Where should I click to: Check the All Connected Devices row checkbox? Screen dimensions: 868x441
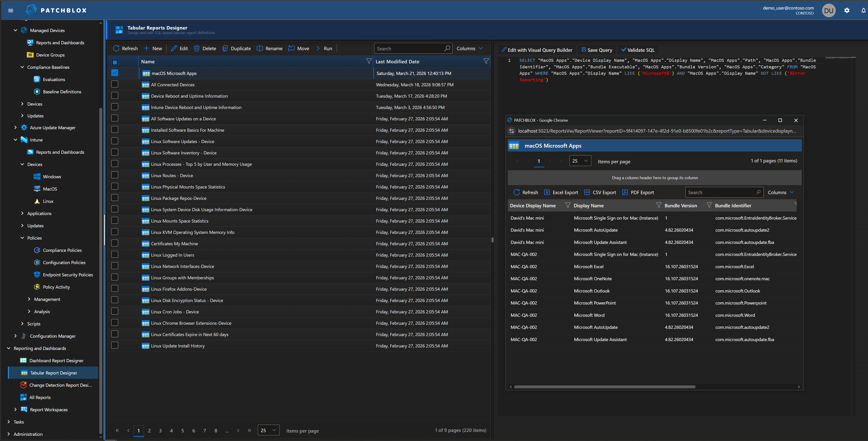coord(114,84)
